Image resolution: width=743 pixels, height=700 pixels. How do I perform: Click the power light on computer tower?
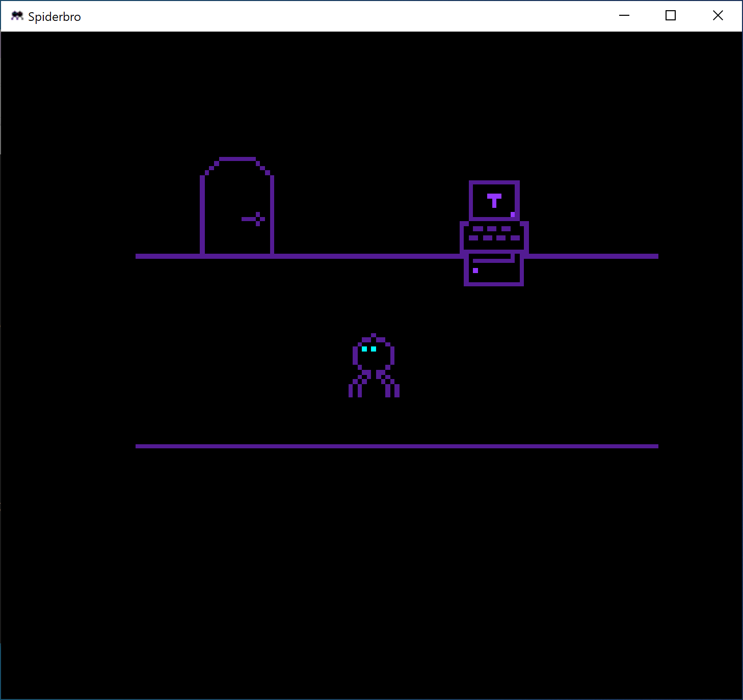pyautogui.click(x=475, y=271)
